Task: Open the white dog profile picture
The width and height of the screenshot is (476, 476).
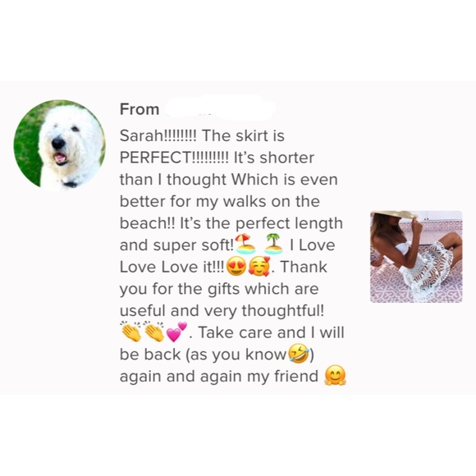Action: 60,145
